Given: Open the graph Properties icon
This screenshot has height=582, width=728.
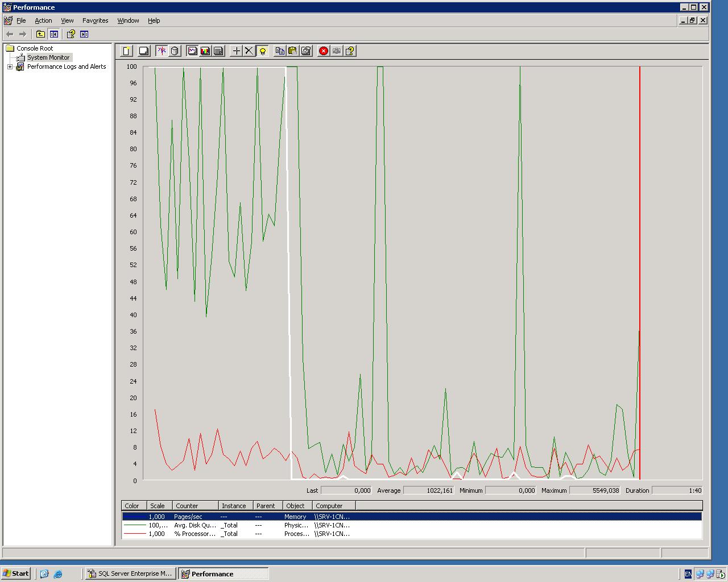Looking at the screenshot, I should 306,51.
